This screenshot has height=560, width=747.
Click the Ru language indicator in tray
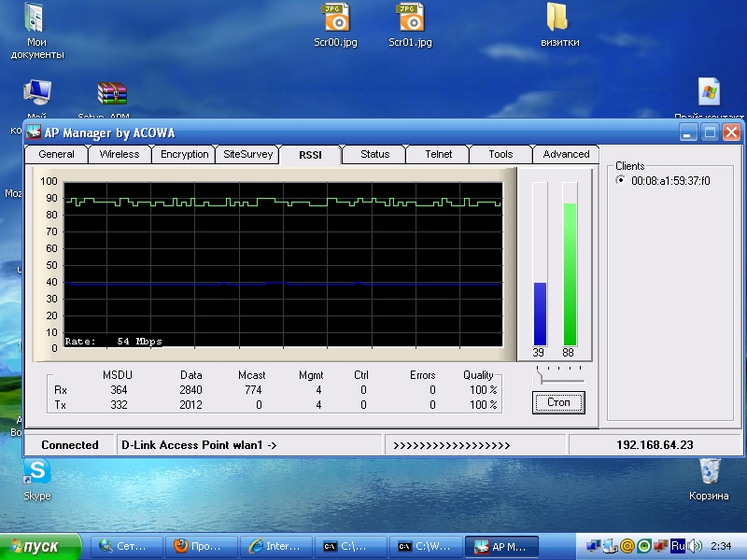coord(679,546)
